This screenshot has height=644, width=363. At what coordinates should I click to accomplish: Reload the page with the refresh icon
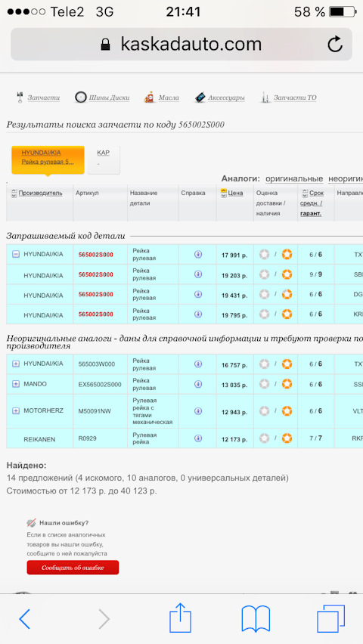(335, 44)
